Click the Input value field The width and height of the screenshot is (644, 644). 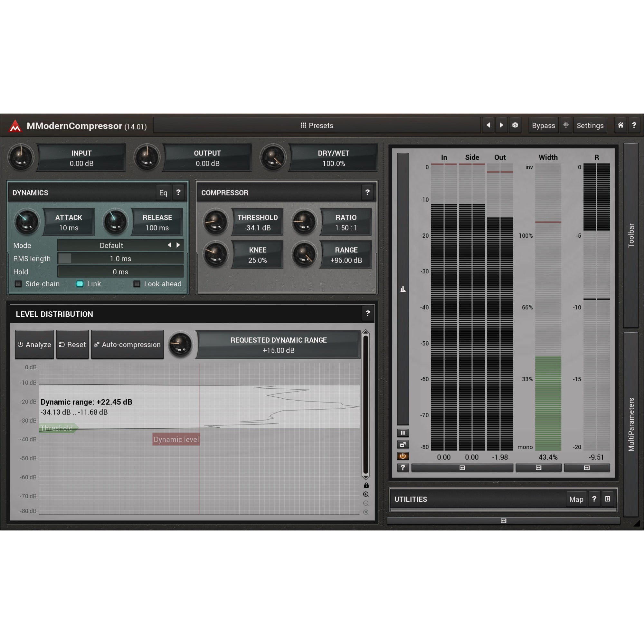tap(81, 158)
